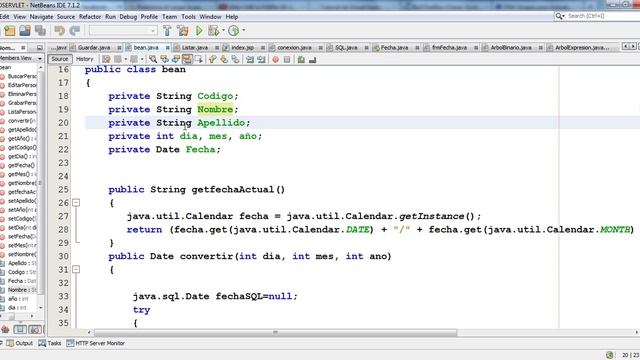Click the Stop Macro Recording icon
The image size is (640, 360).
287,60
